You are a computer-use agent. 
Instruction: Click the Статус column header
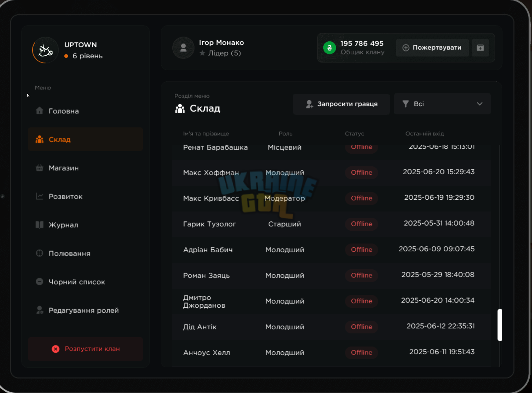pos(354,134)
